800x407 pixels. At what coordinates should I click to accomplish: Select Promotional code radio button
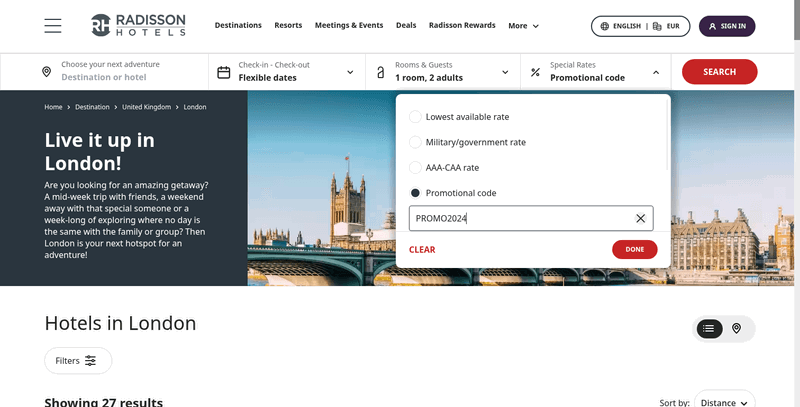(415, 193)
